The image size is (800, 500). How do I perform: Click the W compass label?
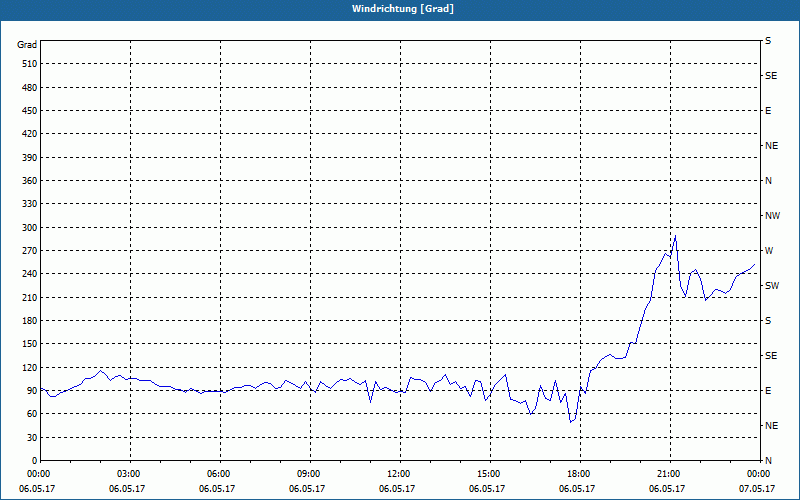tap(769, 251)
